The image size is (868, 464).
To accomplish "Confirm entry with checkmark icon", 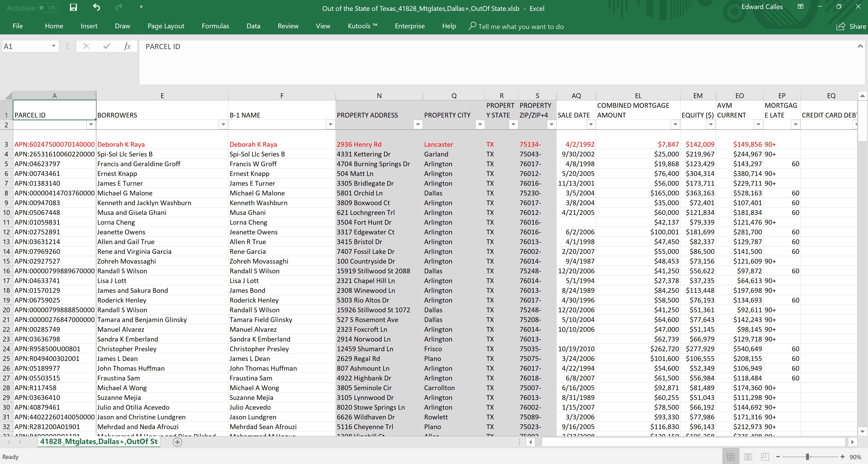I will pyautogui.click(x=107, y=46).
